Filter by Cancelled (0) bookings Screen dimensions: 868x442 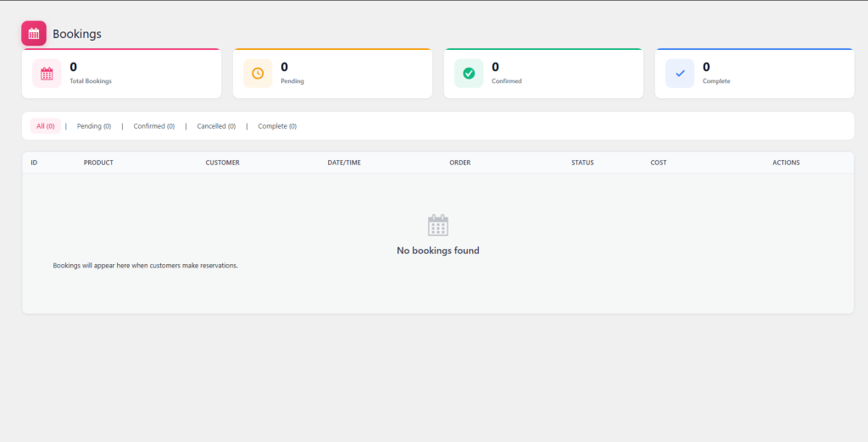tap(216, 126)
